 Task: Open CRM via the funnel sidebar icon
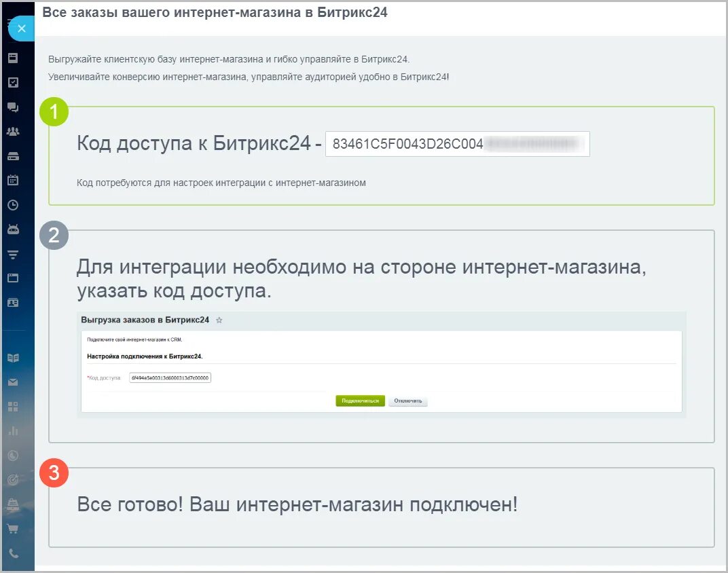[x=13, y=255]
